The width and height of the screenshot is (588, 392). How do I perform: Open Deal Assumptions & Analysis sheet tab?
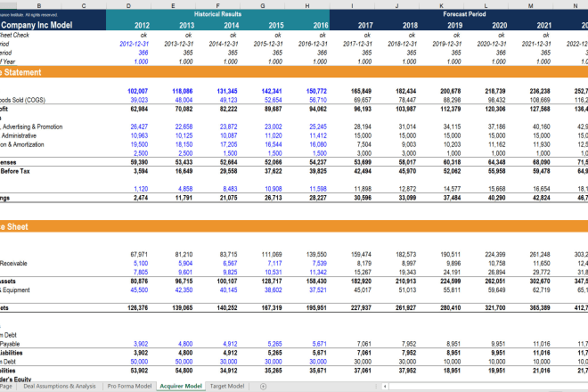(x=60, y=386)
